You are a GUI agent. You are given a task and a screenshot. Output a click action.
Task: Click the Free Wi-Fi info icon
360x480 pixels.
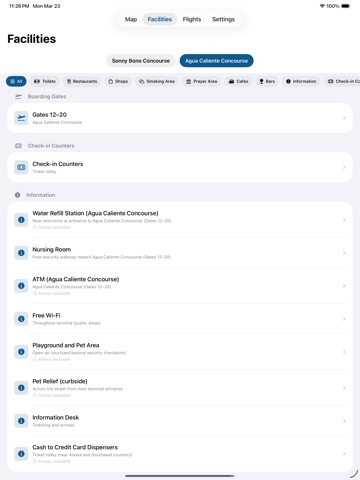[21, 319]
